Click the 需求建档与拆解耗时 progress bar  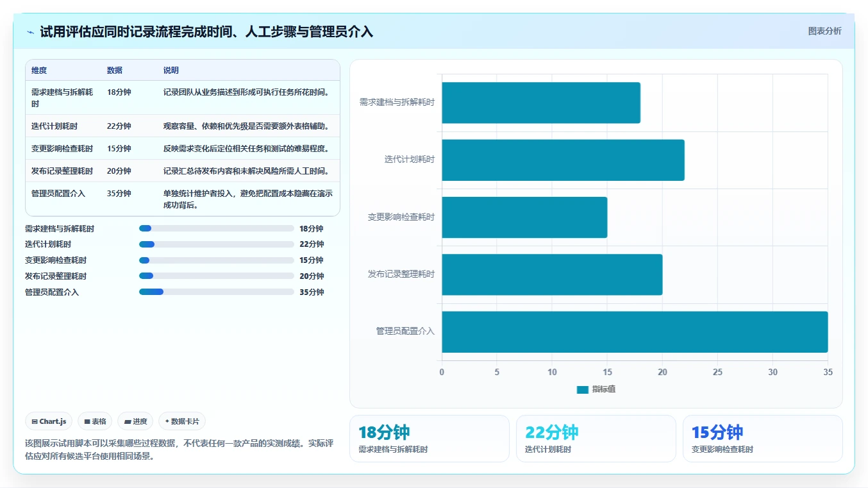(217, 228)
